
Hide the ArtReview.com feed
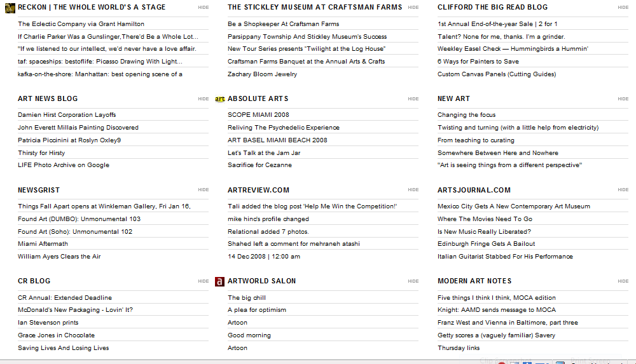(x=413, y=190)
